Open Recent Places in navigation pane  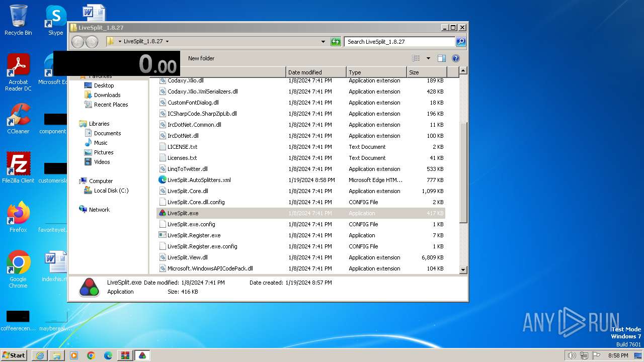pyautogui.click(x=111, y=105)
